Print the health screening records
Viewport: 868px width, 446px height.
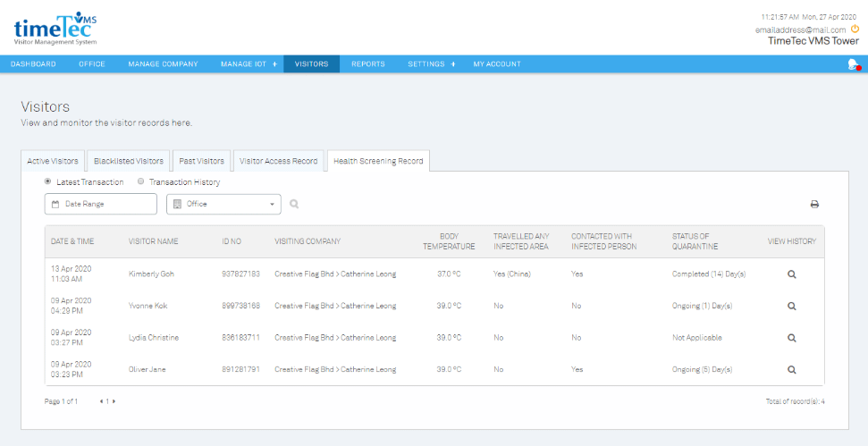[x=814, y=204]
